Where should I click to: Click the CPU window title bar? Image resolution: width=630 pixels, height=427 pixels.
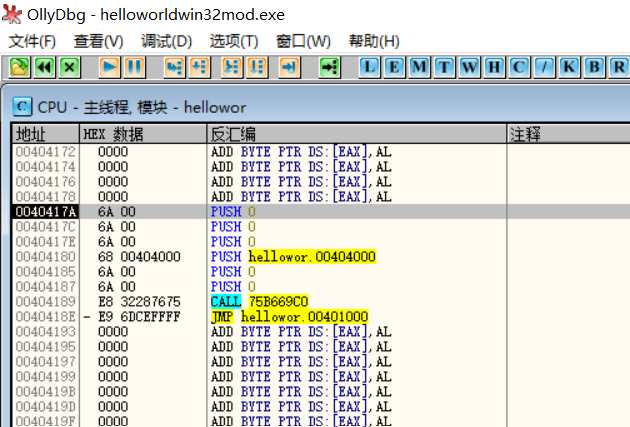(x=317, y=107)
